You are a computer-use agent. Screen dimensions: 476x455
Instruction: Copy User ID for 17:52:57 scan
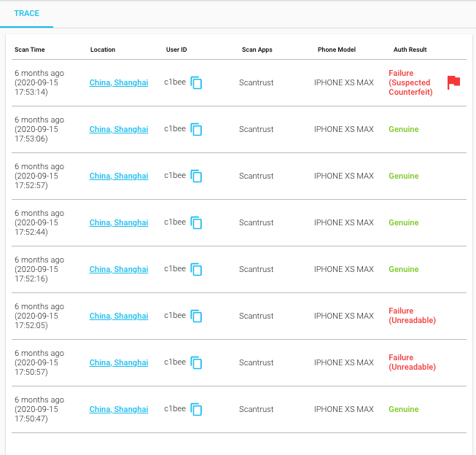click(x=196, y=176)
